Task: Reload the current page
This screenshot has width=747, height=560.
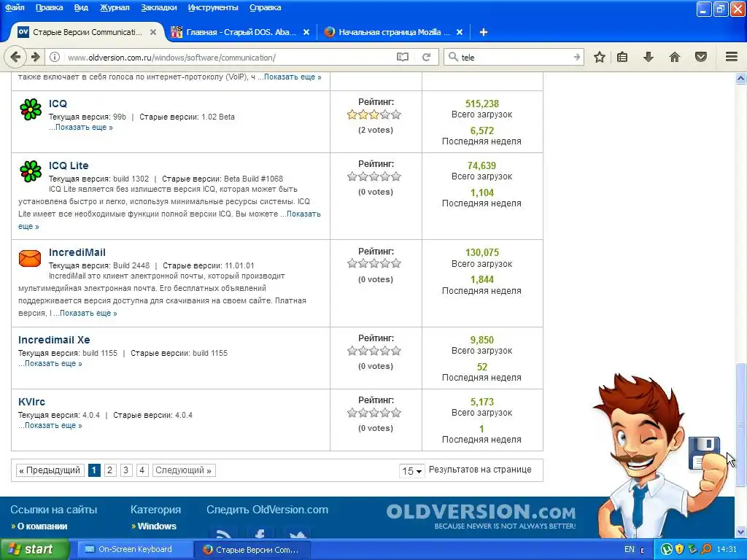Action: tap(426, 57)
